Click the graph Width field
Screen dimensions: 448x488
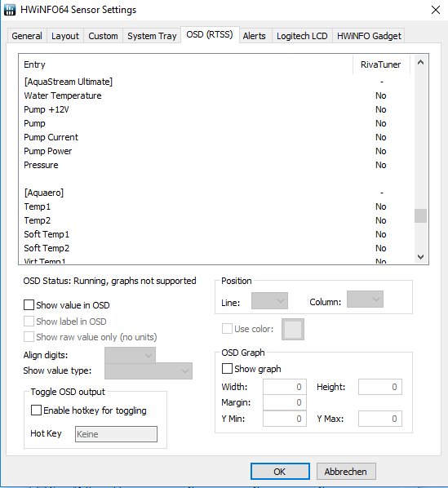(285, 387)
